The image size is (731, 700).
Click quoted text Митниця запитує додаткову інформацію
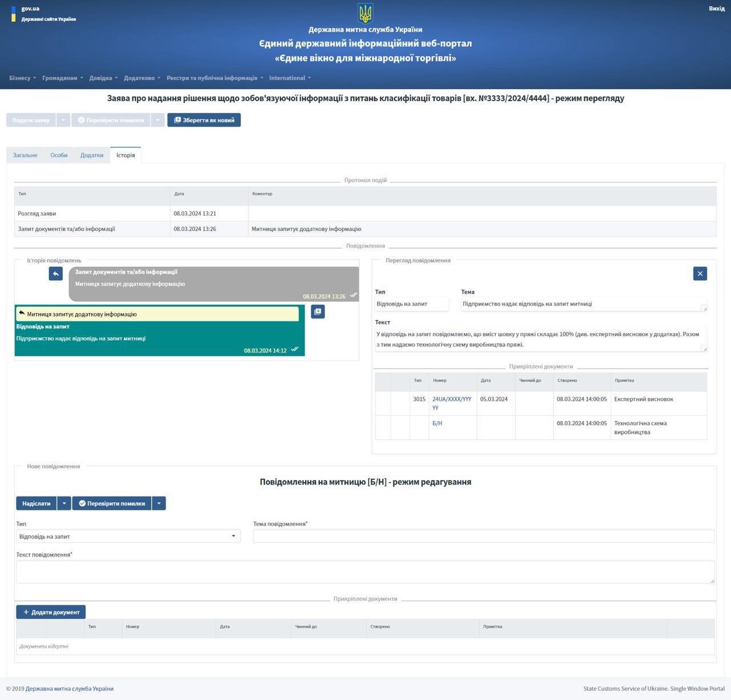[x=82, y=314]
